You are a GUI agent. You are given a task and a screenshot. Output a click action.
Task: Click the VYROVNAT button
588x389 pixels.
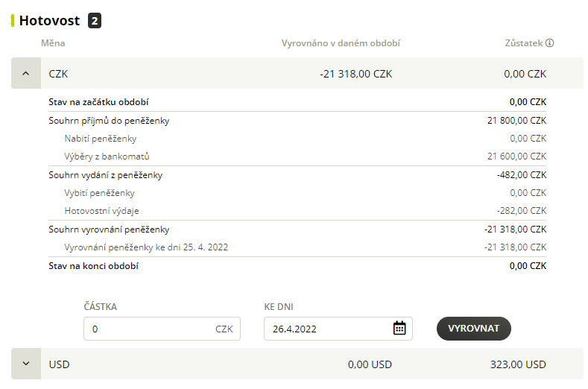(474, 329)
